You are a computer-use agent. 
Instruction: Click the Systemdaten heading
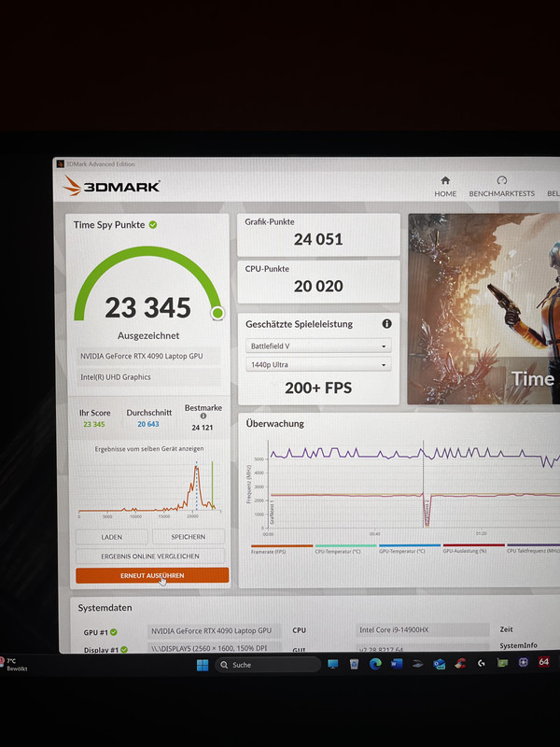coord(105,608)
